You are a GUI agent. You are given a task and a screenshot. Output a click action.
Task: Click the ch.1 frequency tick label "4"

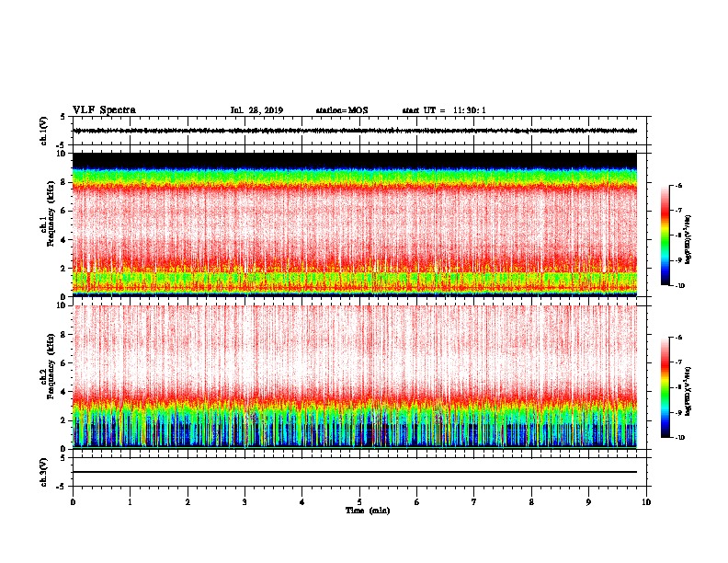click(64, 240)
